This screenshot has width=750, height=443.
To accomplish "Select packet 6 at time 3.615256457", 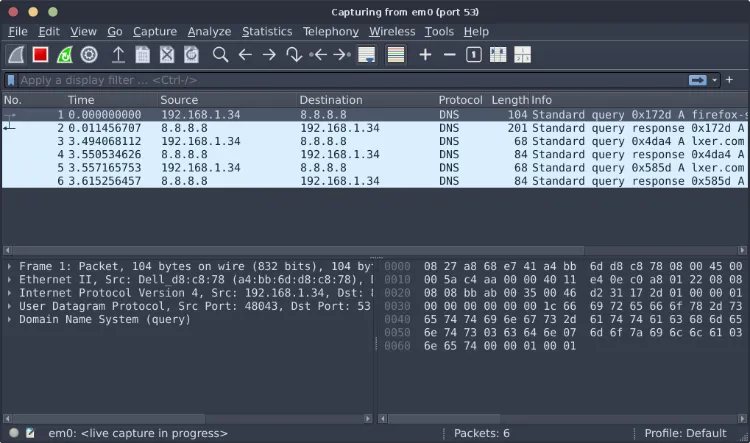I will 374,181.
